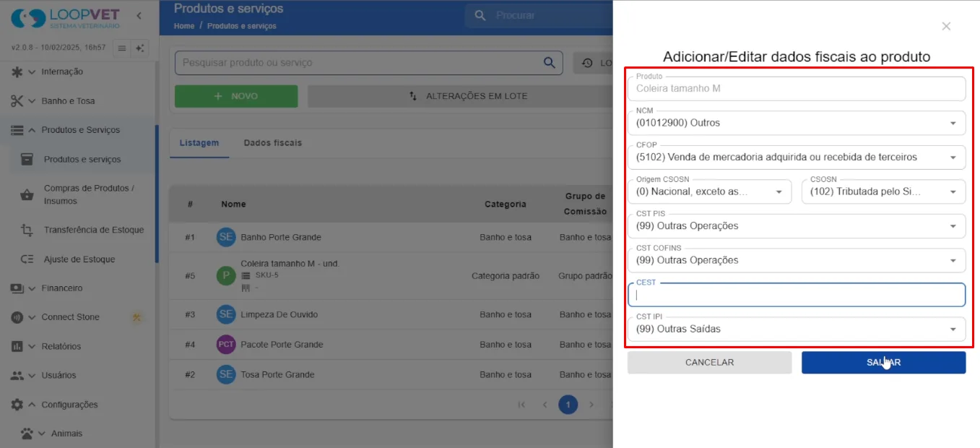
Task: Click the search magnifier icon in product search
Action: pyautogui.click(x=550, y=62)
